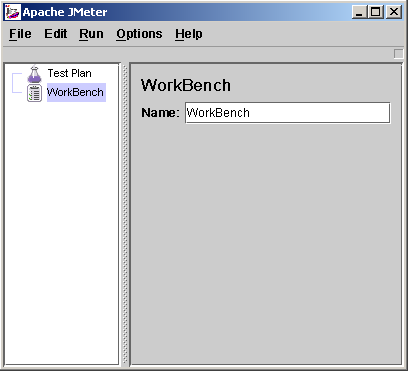Select the Test Plan tree label
The image size is (408, 371).
coord(69,73)
